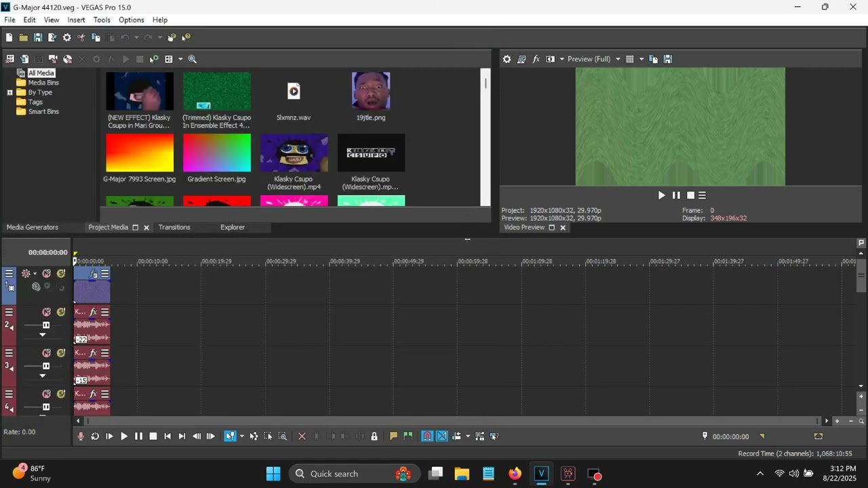Open the Tools menu
868x488 pixels.
[x=102, y=20]
